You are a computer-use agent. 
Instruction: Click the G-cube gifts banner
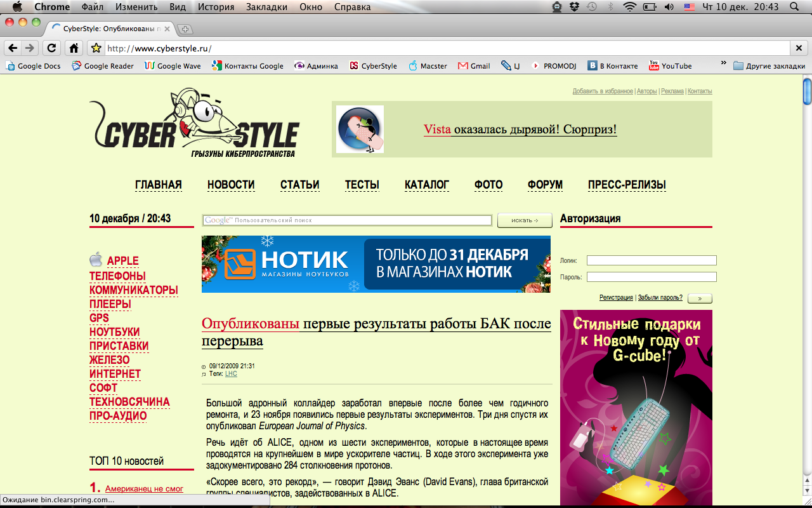(x=636, y=407)
